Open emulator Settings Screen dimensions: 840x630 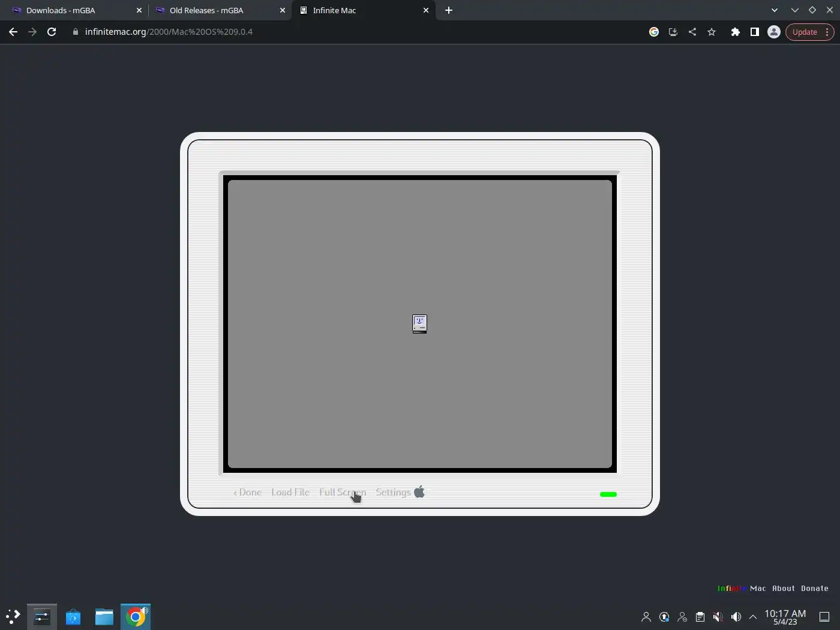click(394, 492)
